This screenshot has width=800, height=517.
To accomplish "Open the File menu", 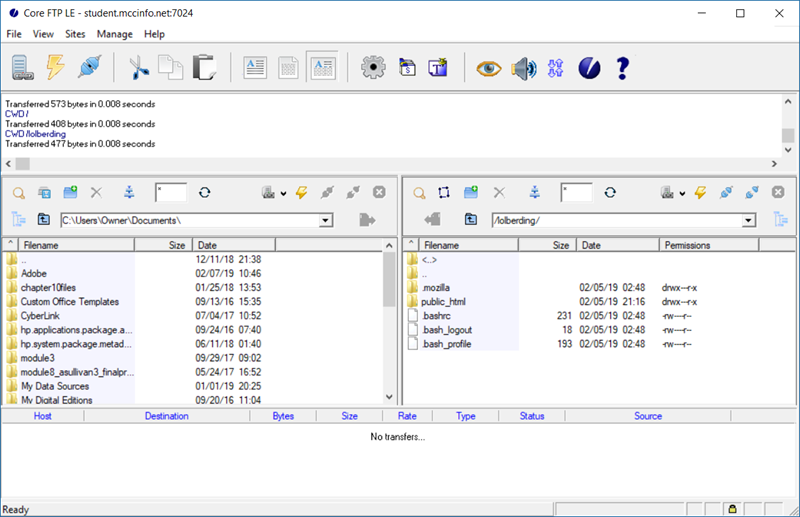I will [14, 34].
